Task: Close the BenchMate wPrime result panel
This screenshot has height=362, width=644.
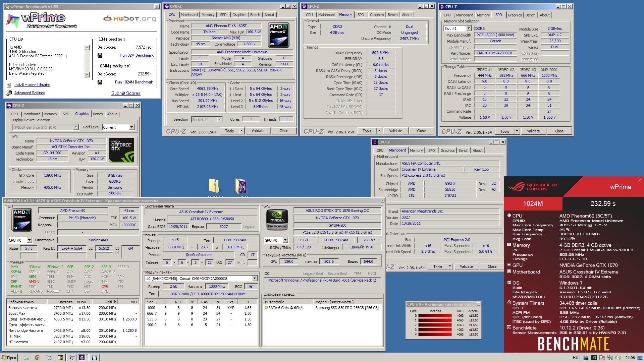Action: pos(639,180)
